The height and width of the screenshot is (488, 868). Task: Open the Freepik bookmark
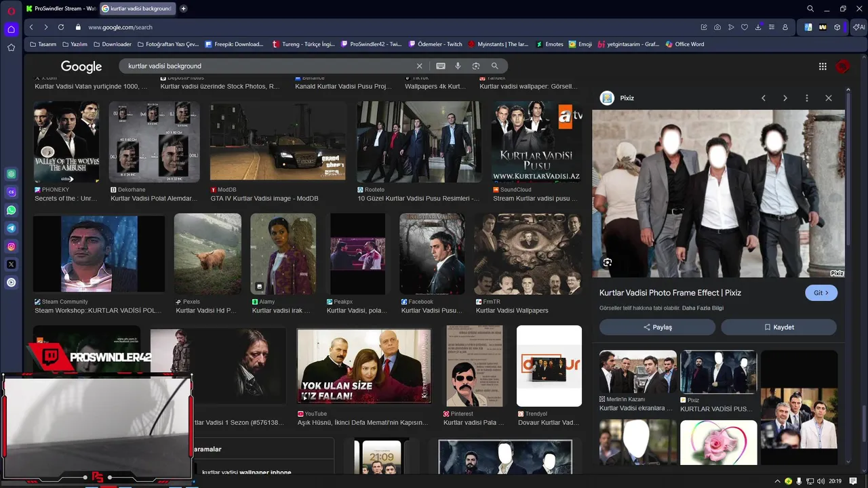234,44
